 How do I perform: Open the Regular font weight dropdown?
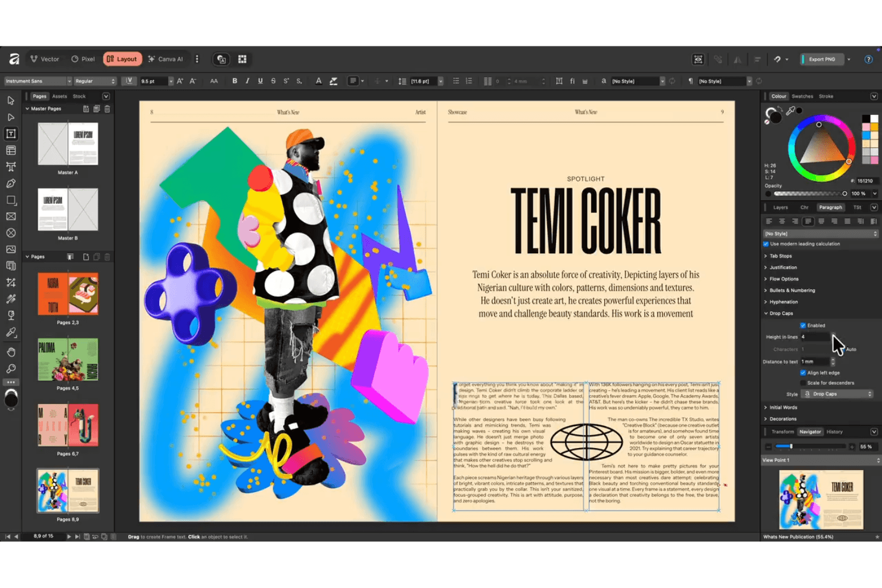(x=95, y=81)
